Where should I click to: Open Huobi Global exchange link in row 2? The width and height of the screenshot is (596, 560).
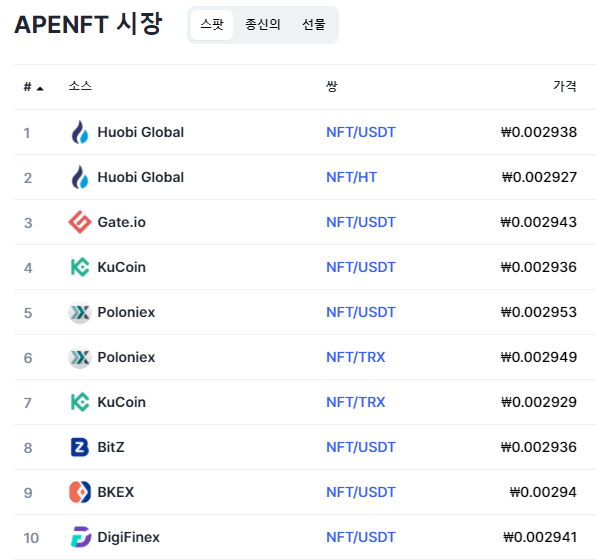click(x=141, y=177)
